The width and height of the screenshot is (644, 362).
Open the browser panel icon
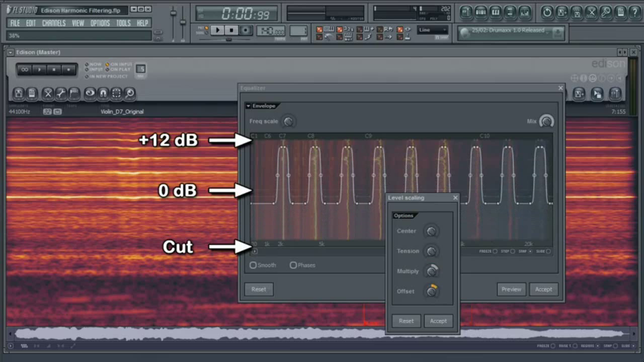(510, 12)
